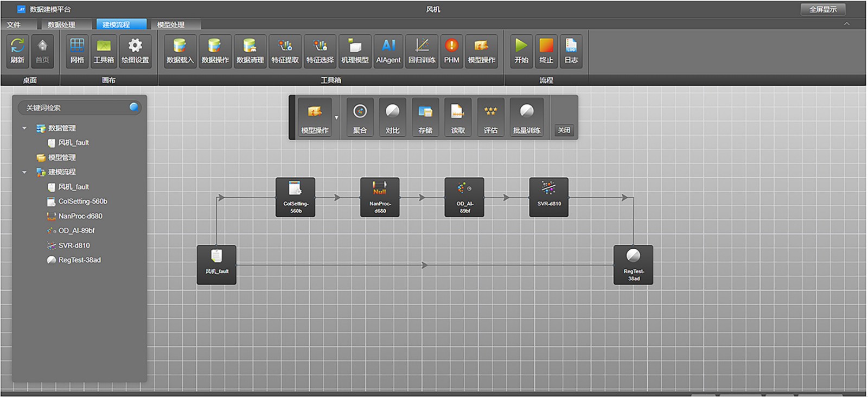This screenshot has width=868, height=397.
Task: Select SVR-d810 in the tree
Action: click(69, 245)
